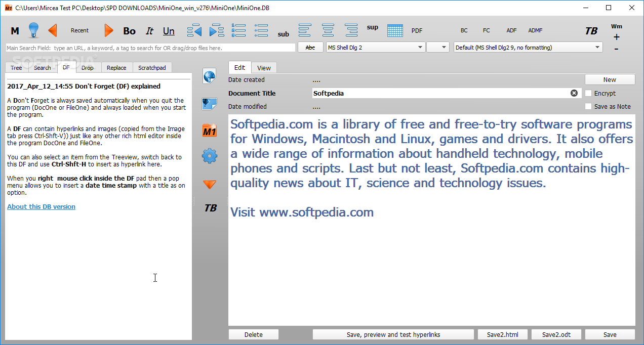Click Save, preview and test hyperlinks
The width and height of the screenshot is (644, 345).
coord(393,334)
